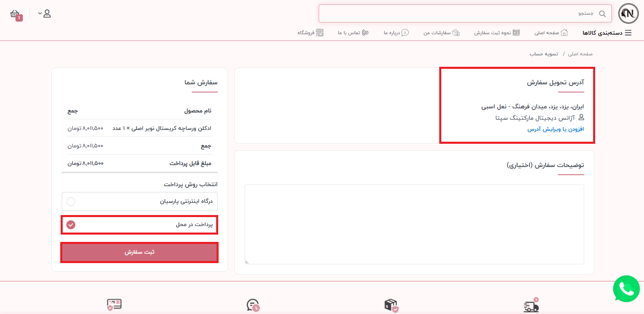Click توضیحات سفارش (اختیاری) heading
Viewport: 644px width, 314px height.
545,165
